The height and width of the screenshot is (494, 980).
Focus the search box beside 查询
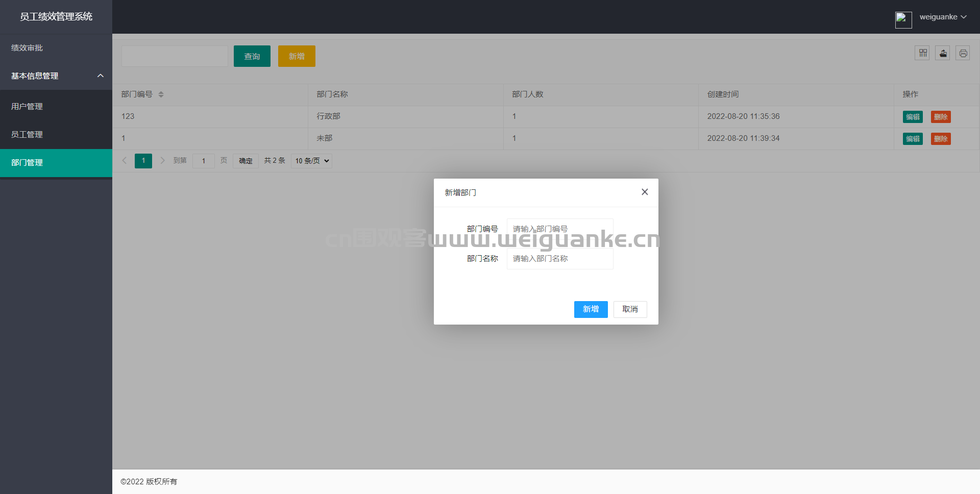pos(175,56)
